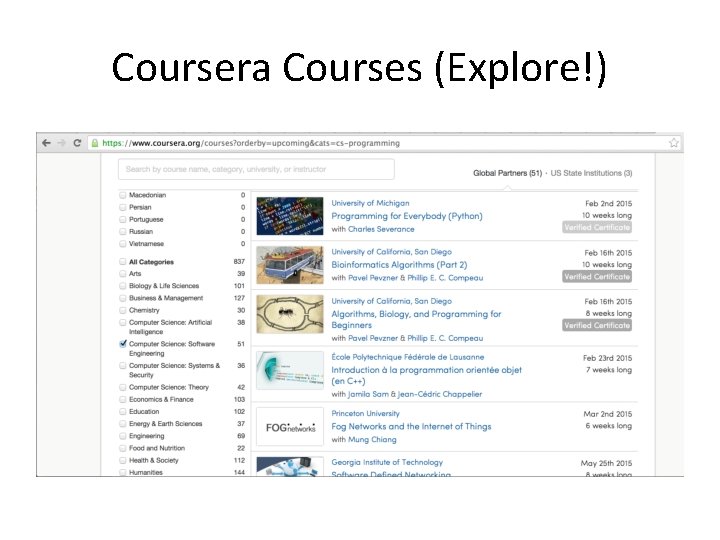Tick the Economics & Finance checkbox

pyautogui.click(x=123, y=399)
